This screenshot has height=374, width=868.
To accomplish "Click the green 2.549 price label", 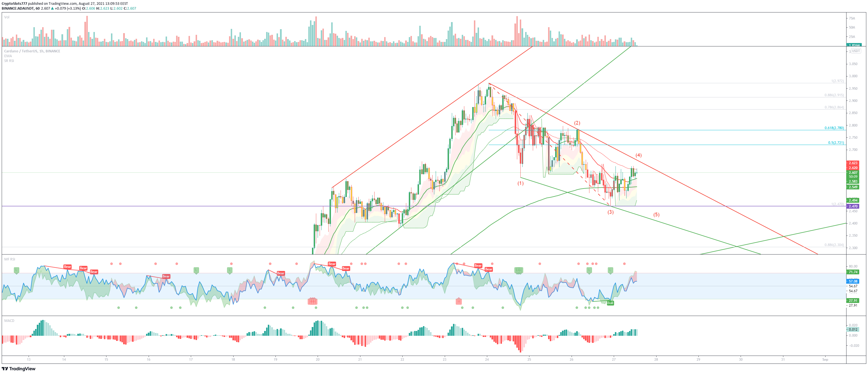I will (853, 187).
